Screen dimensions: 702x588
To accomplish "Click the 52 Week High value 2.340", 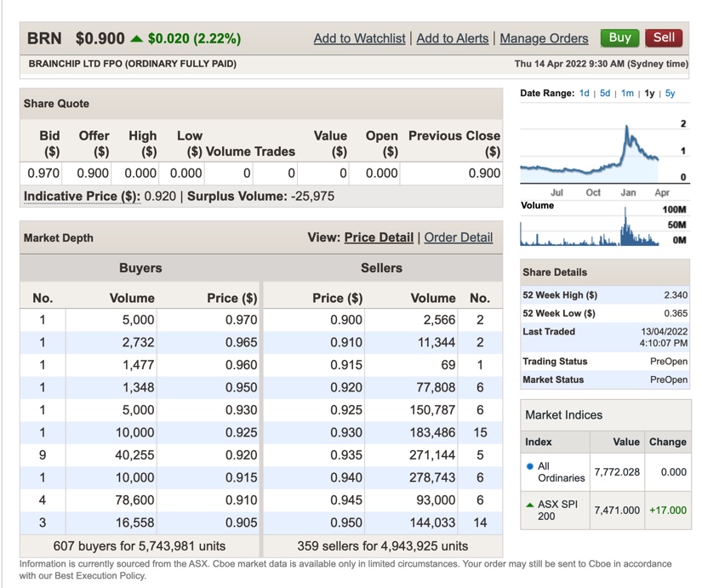I will tap(676, 295).
